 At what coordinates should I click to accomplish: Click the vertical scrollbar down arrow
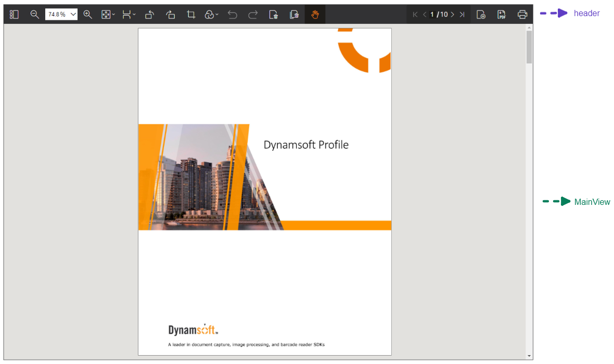pyautogui.click(x=529, y=356)
